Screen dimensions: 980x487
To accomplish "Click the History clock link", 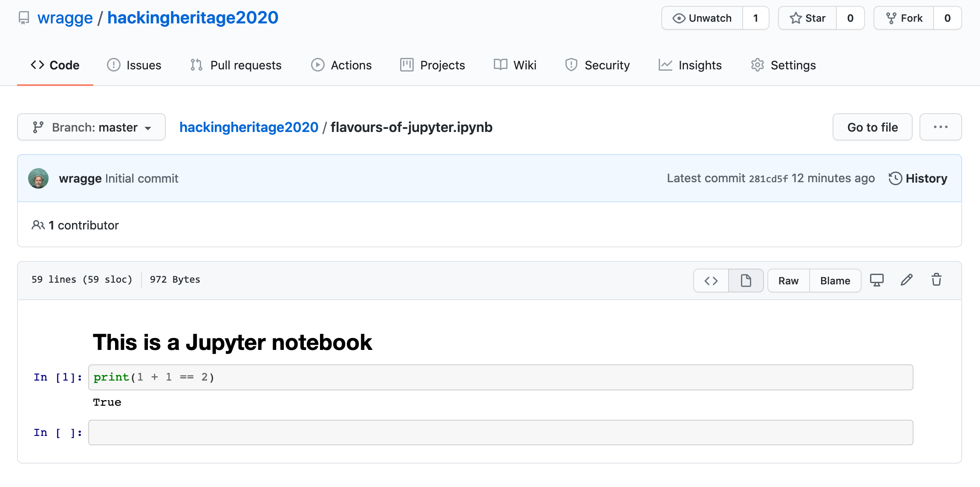I will (x=918, y=178).
